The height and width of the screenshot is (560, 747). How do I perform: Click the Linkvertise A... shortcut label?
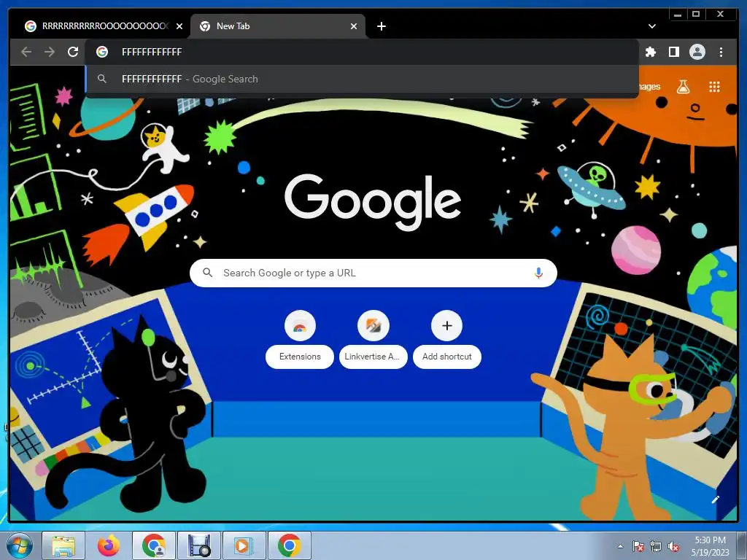[373, 357]
